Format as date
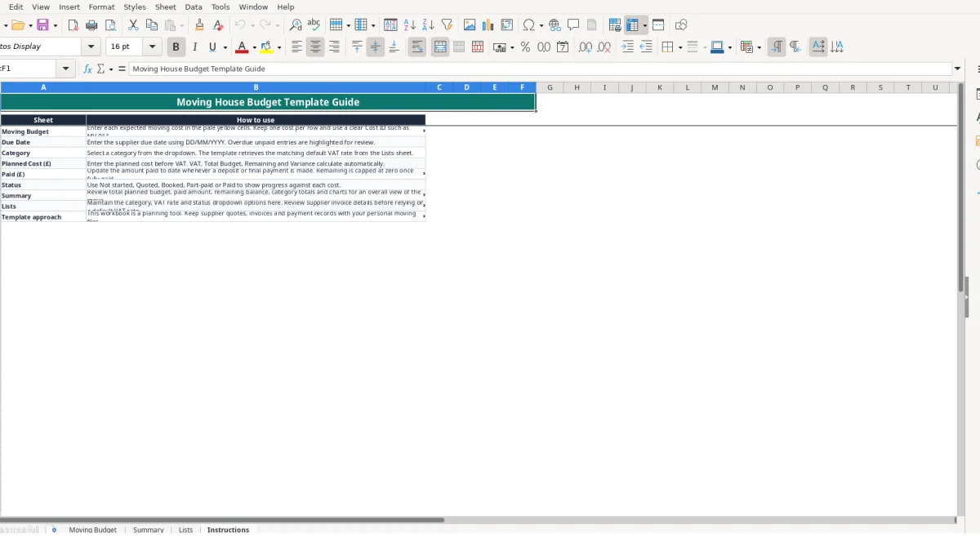Screen dimensions: 980x551 pos(563,47)
